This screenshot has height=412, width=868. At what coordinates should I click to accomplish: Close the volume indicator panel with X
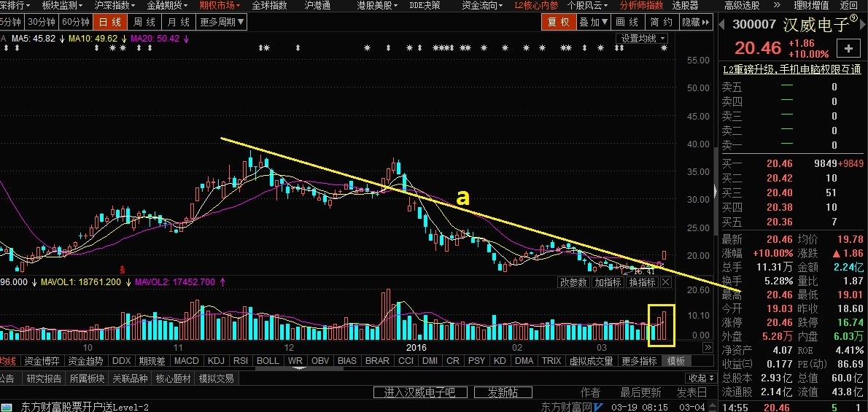pos(666,282)
